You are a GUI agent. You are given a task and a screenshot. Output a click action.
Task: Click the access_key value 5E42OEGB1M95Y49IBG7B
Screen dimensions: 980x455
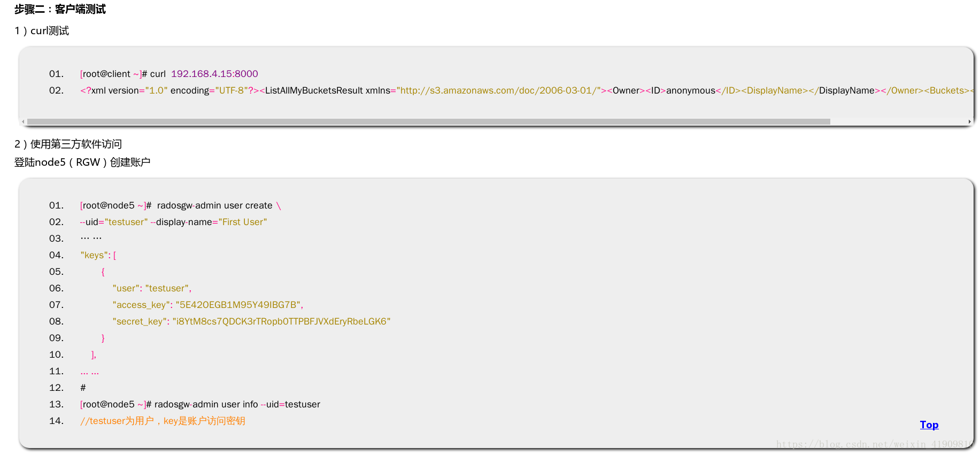pyautogui.click(x=239, y=305)
